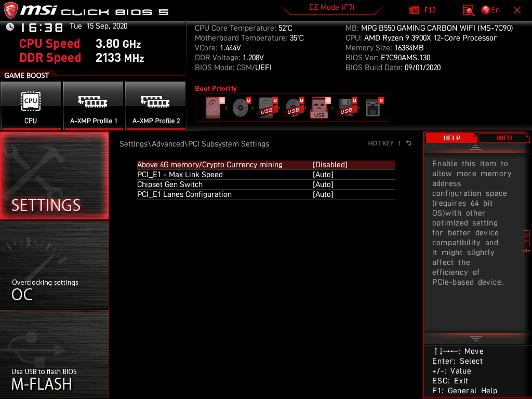532x399 pixels.
Task: Click the MB MPG B550 GAMING CARBON WIFI entry
Action: (x=429, y=28)
